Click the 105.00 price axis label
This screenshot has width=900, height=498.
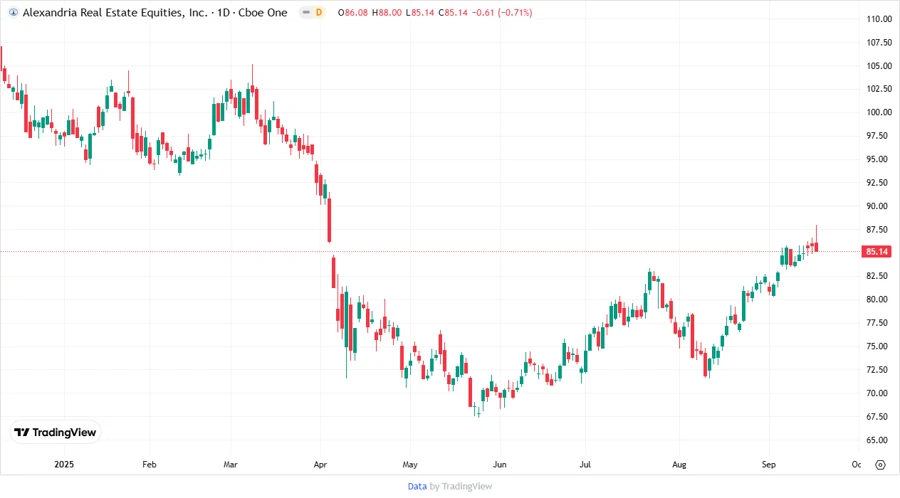tap(879, 66)
